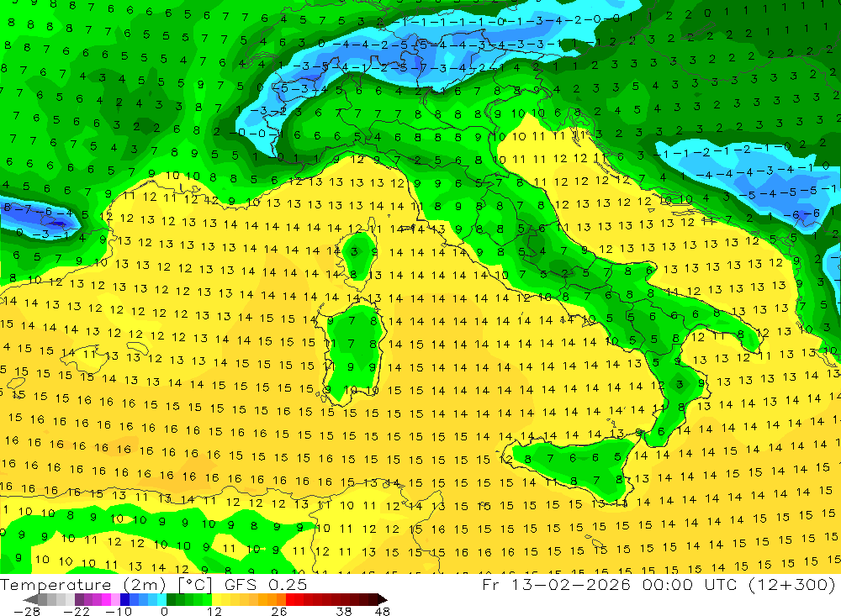841x616 pixels.
Task: Click the "GFS 0.25" model label
Action: tap(266, 584)
